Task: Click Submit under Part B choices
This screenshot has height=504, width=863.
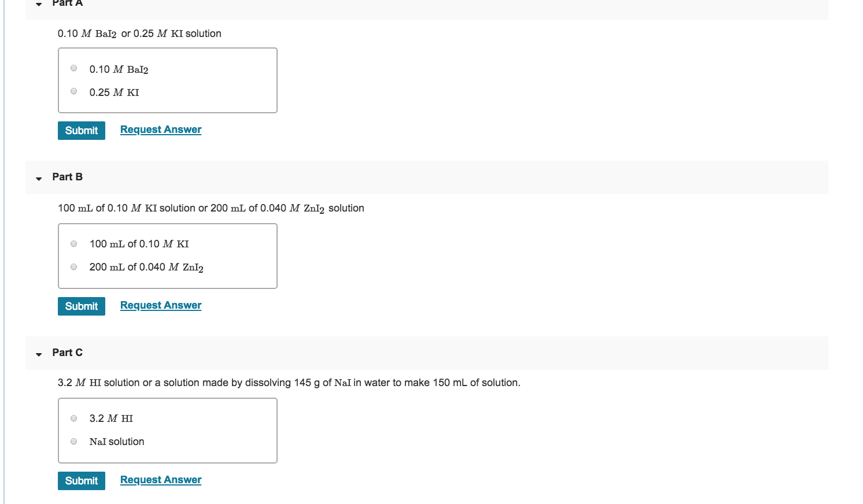Action: 82,306
